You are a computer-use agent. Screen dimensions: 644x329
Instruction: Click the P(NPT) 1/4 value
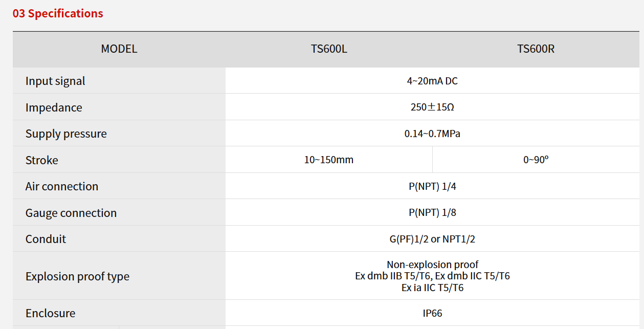pyautogui.click(x=432, y=187)
